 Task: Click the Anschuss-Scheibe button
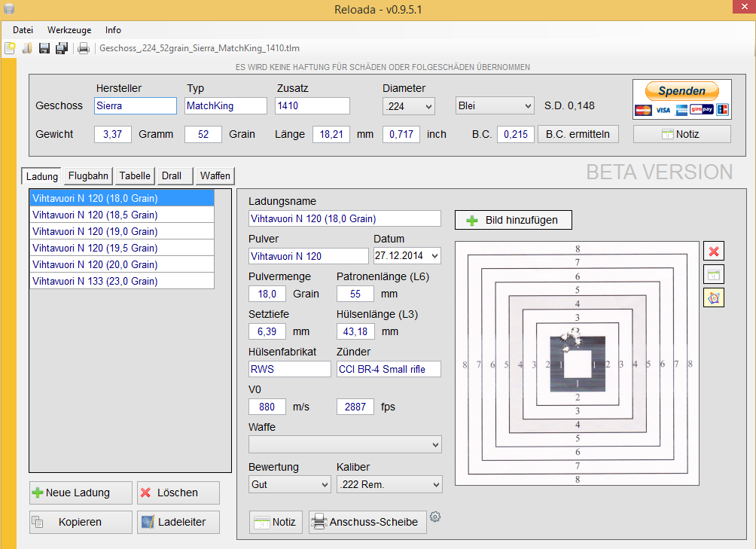[x=367, y=522]
